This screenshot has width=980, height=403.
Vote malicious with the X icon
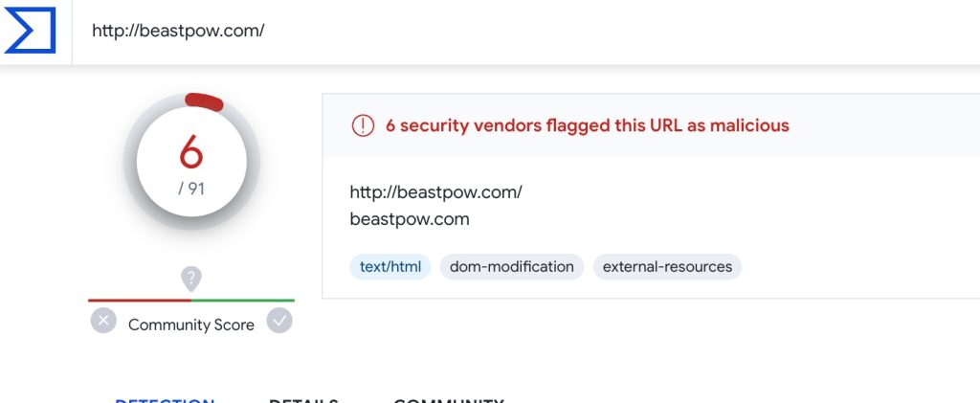pyautogui.click(x=103, y=321)
